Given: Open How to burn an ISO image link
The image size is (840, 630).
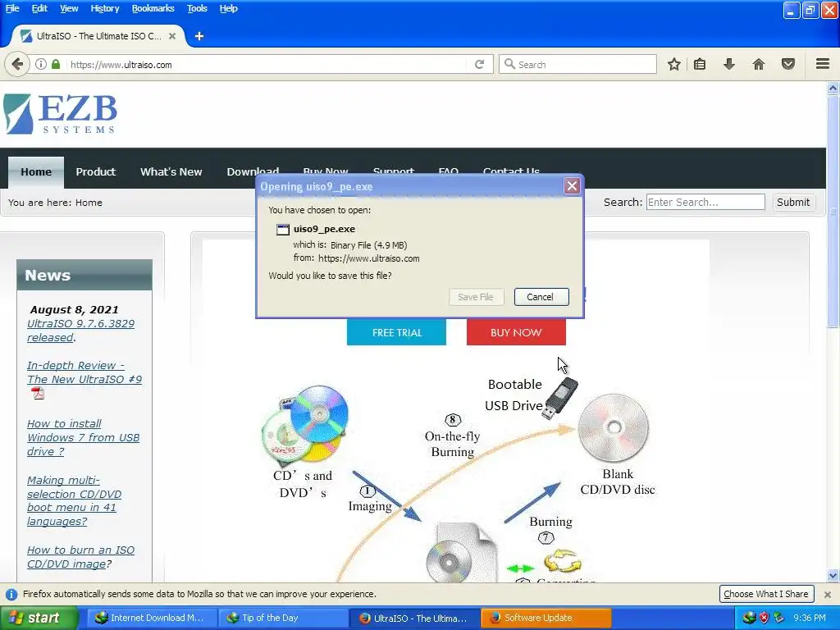Looking at the screenshot, I should coord(80,557).
